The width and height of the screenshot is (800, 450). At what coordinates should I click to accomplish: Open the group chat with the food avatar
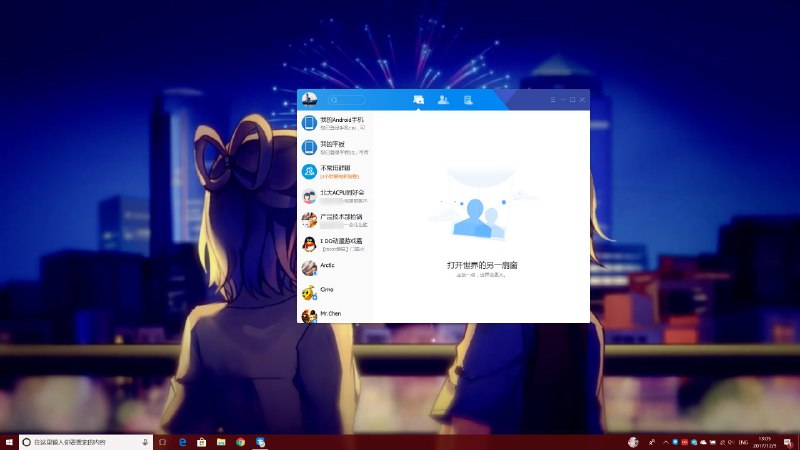[335, 220]
